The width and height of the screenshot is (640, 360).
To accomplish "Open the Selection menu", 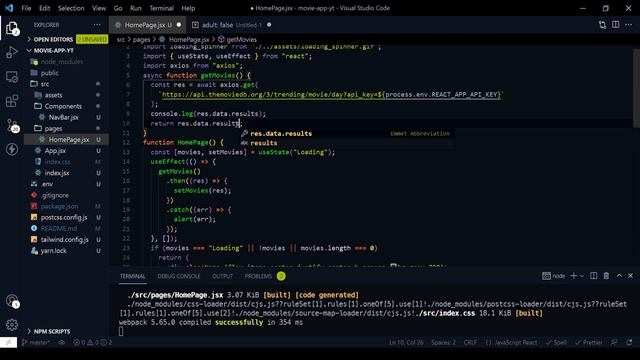I will [x=71, y=8].
